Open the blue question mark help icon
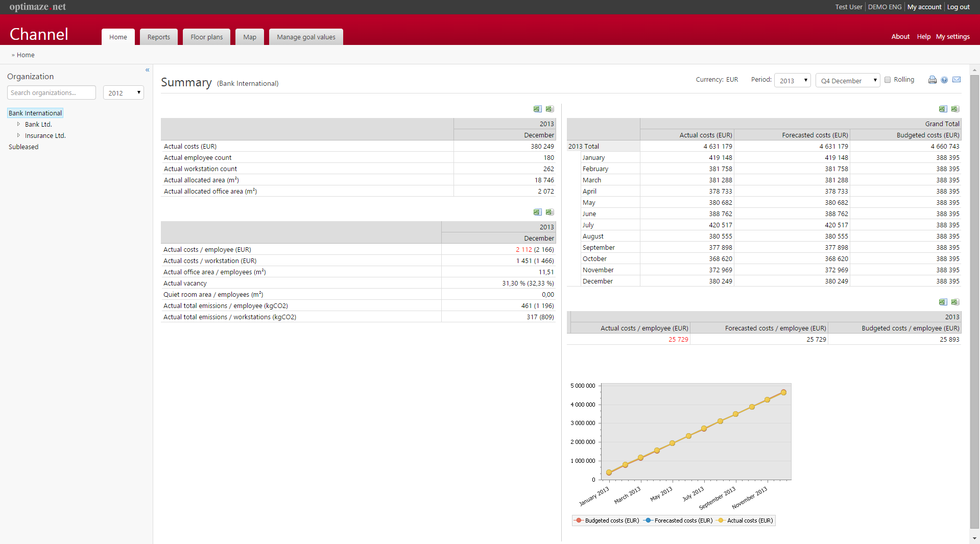The image size is (980, 544). point(944,80)
